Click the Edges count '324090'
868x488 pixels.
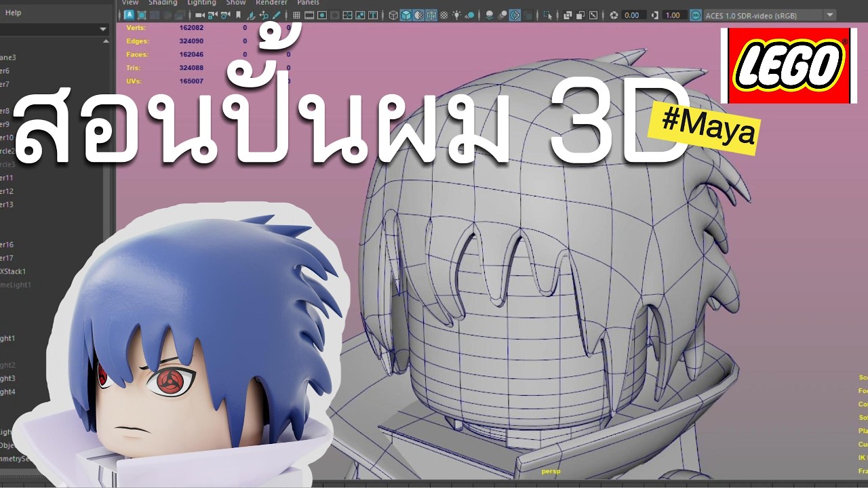(191, 41)
